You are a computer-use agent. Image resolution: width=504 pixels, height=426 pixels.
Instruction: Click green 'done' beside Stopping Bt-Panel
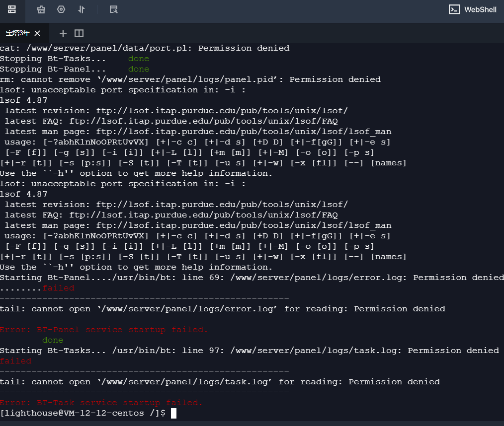139,69
